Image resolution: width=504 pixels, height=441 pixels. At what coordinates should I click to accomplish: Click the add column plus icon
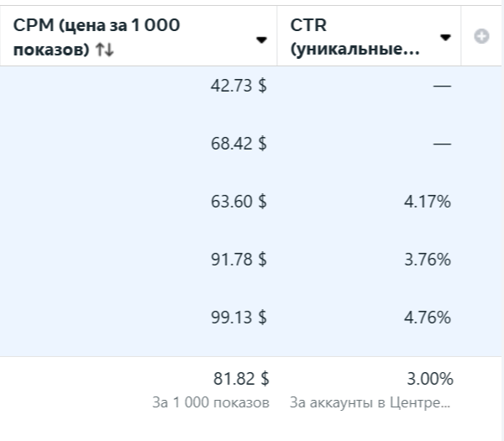tap(481, 36)
